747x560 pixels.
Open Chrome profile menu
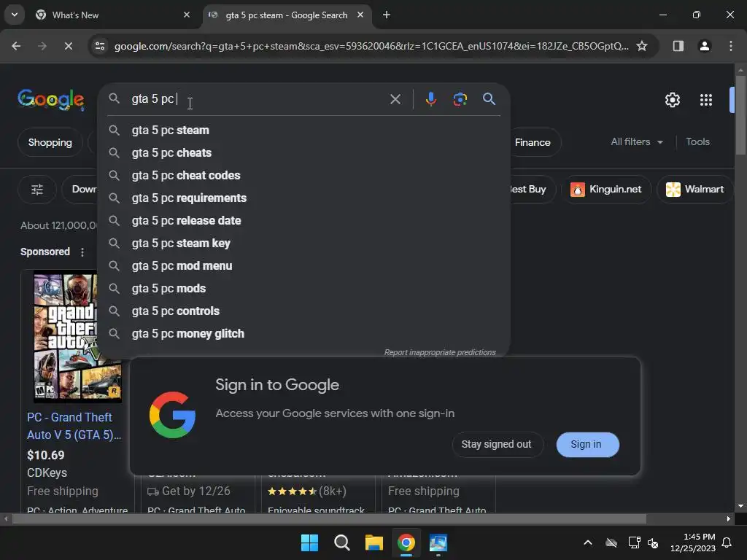point(704,46)
